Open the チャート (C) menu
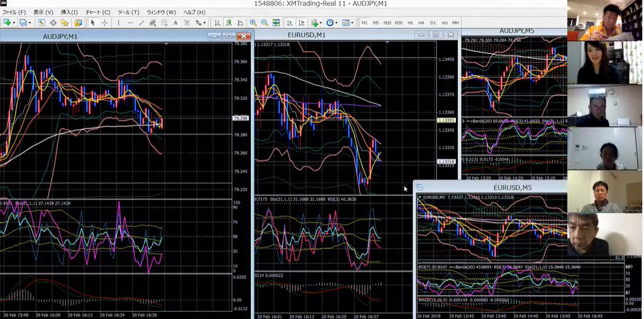 tap(97, 13)
